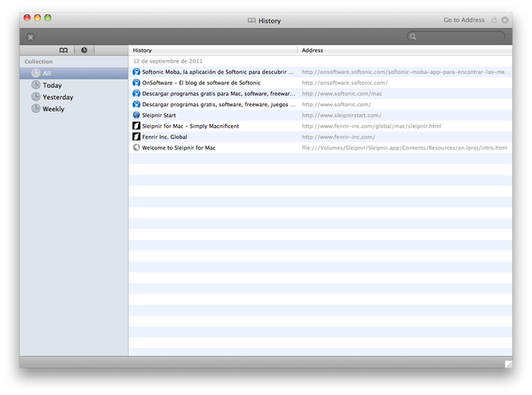This screenshot has height=395, width=532.
Task: Click Softonic favicon on programas gratis para Mac row
Action: coord(136,93)
